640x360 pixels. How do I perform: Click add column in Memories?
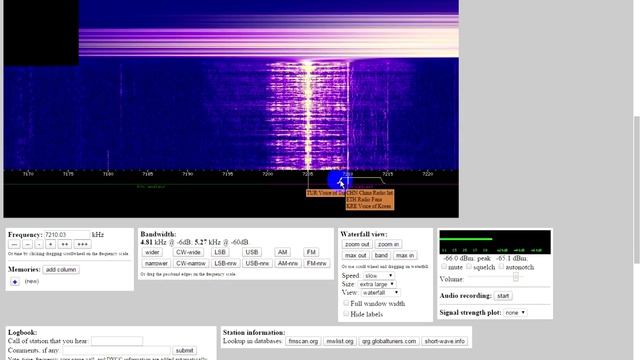point(61,270)
